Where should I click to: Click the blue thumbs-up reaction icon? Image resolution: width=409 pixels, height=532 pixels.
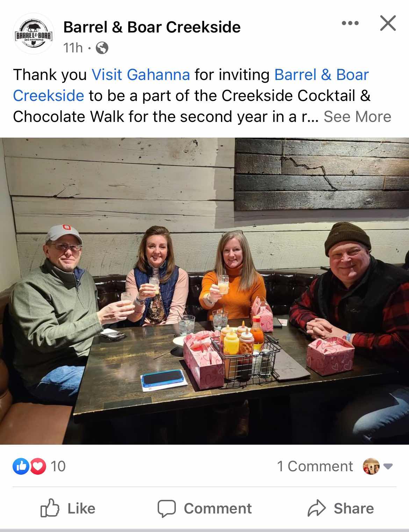(x=20, y=466)
